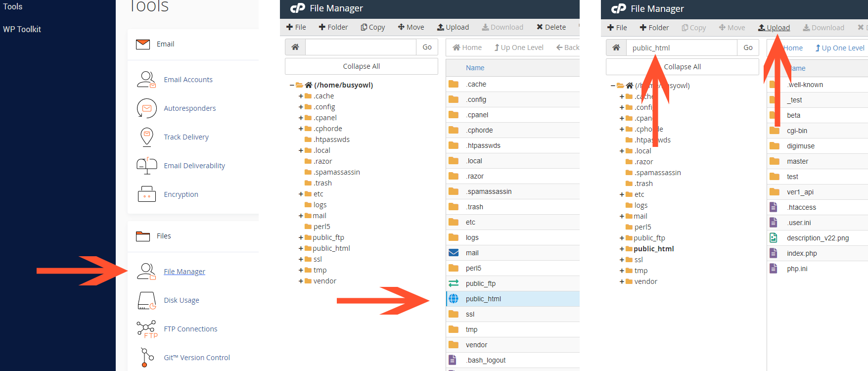
Task: Select .spamassassin row in middle file list
Action: point(513,191)
